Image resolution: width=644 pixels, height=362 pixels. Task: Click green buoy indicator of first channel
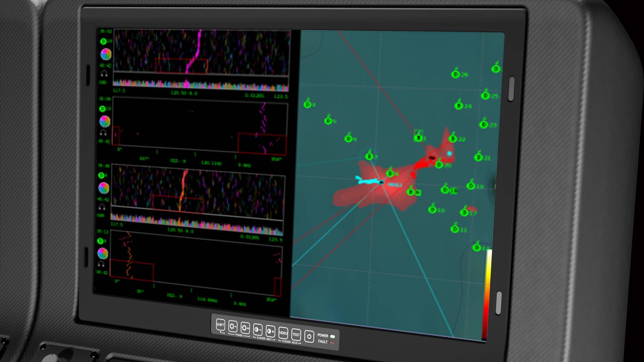tap(103, 41)
